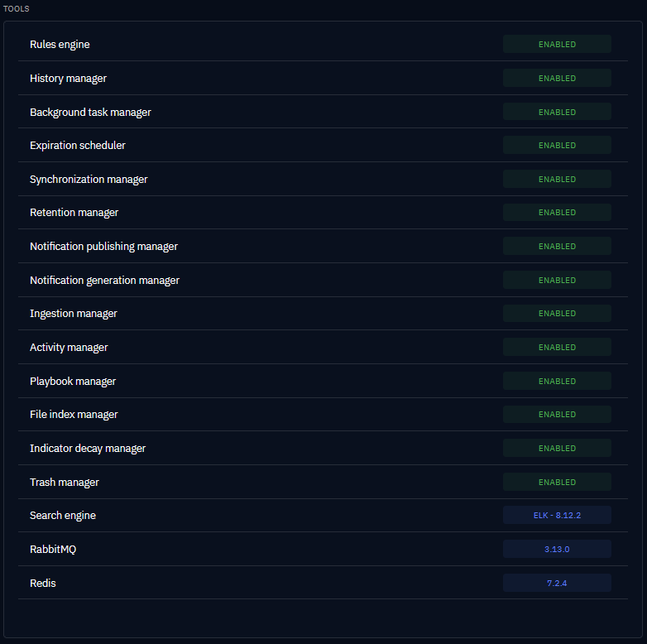Select the Playbook manager row label

pyautogui.click(x=73, y=381)
